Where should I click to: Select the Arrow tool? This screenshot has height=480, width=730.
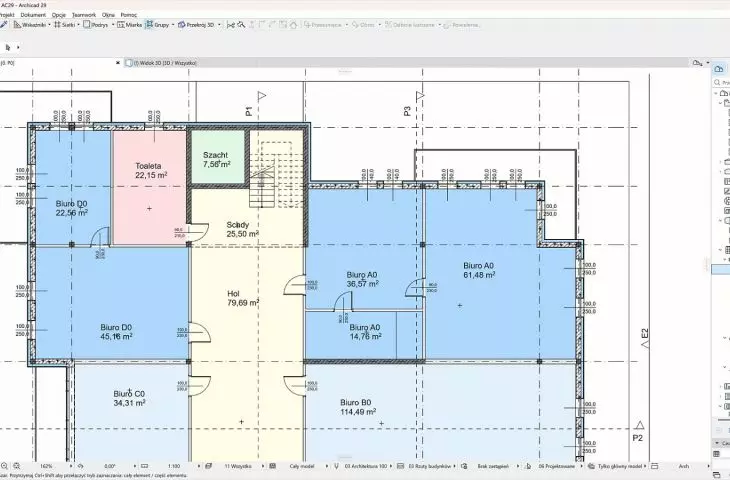tap(8, 47)
